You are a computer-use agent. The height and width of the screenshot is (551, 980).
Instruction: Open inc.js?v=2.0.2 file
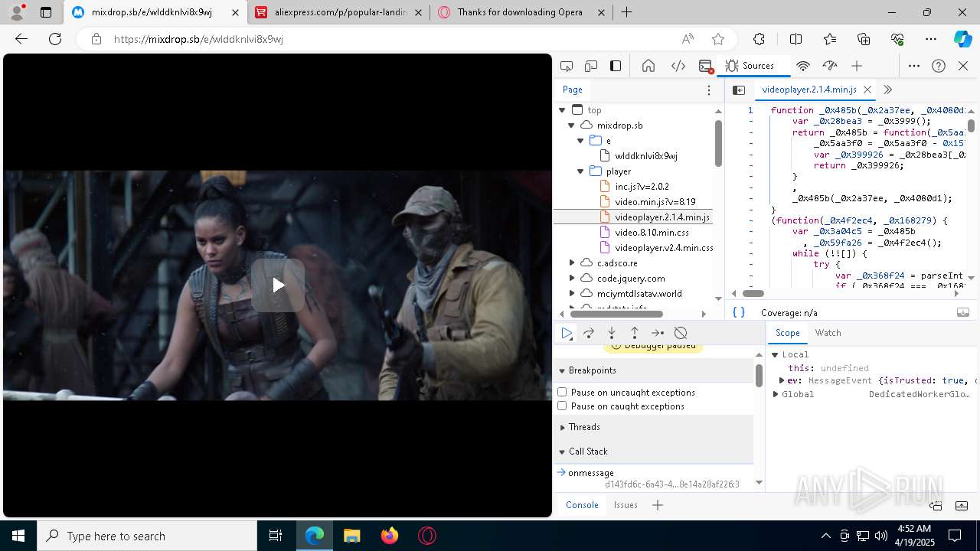642,187
